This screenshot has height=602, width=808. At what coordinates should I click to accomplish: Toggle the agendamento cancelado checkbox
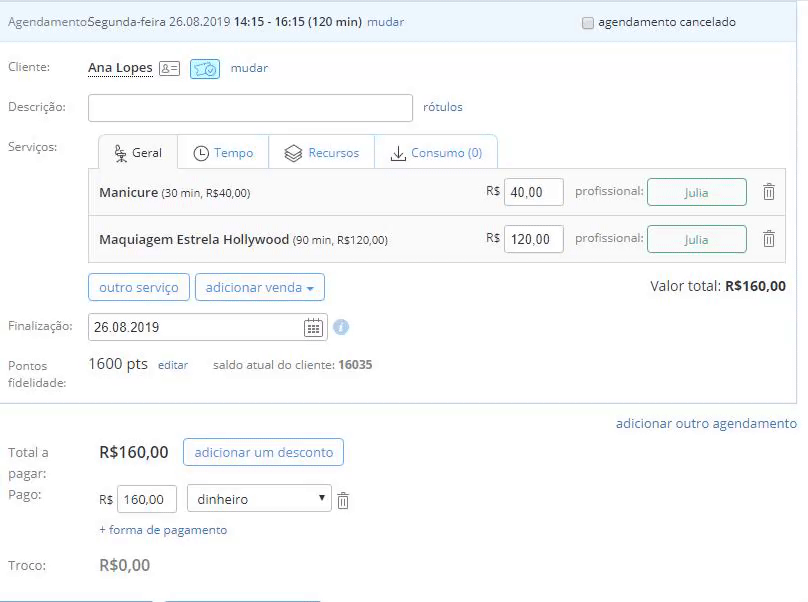[x=587, y=23]
